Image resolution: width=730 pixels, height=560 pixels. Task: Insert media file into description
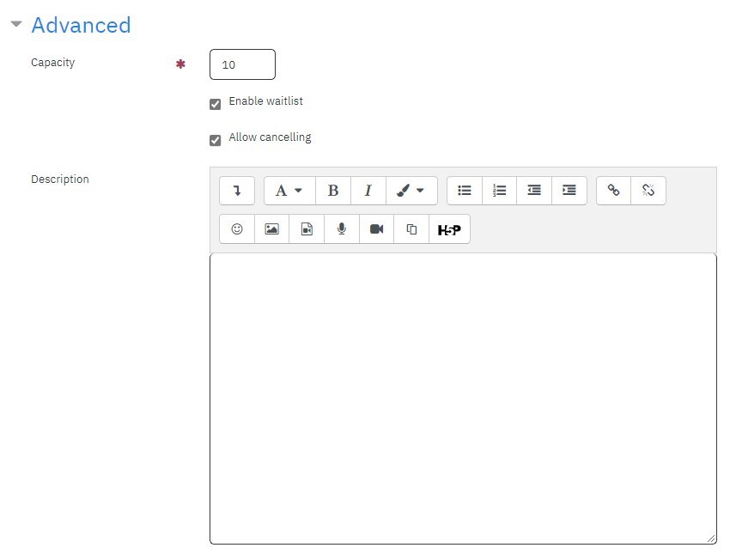pyautogui.click(x=307, y=229)
